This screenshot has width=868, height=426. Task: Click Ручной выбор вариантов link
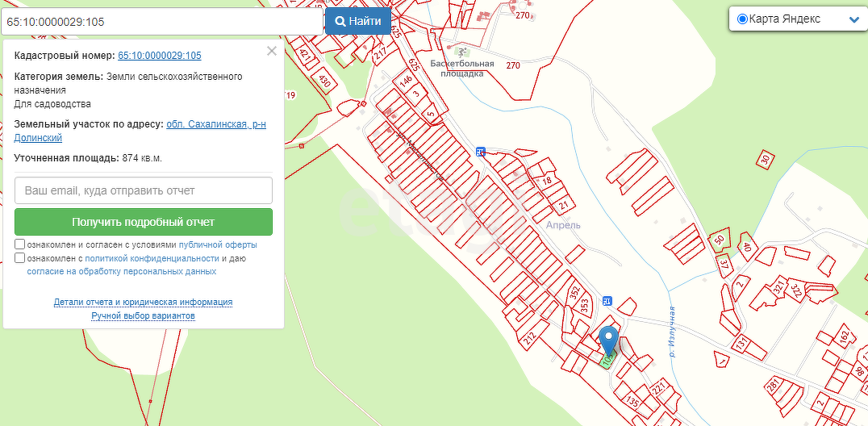[143, 315]
